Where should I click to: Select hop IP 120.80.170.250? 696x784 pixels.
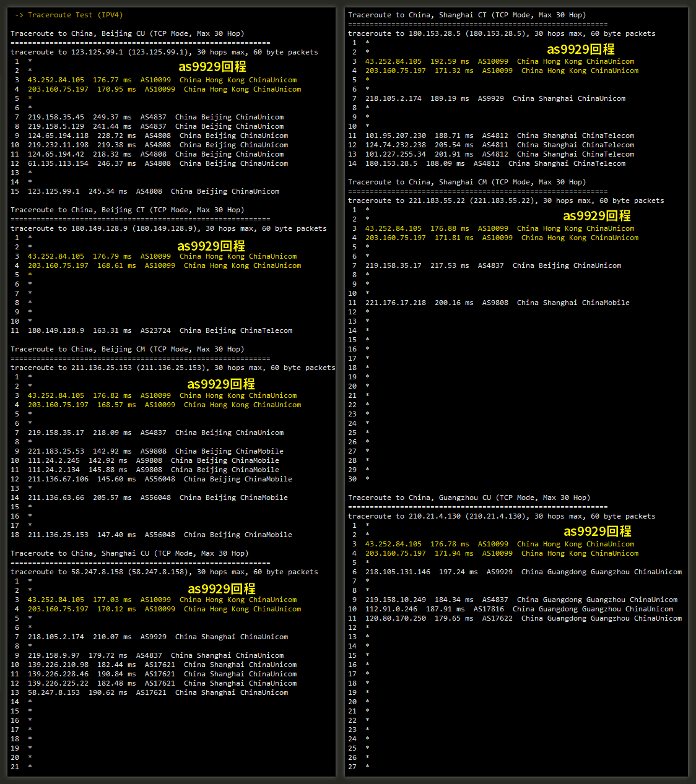(396, 618)
